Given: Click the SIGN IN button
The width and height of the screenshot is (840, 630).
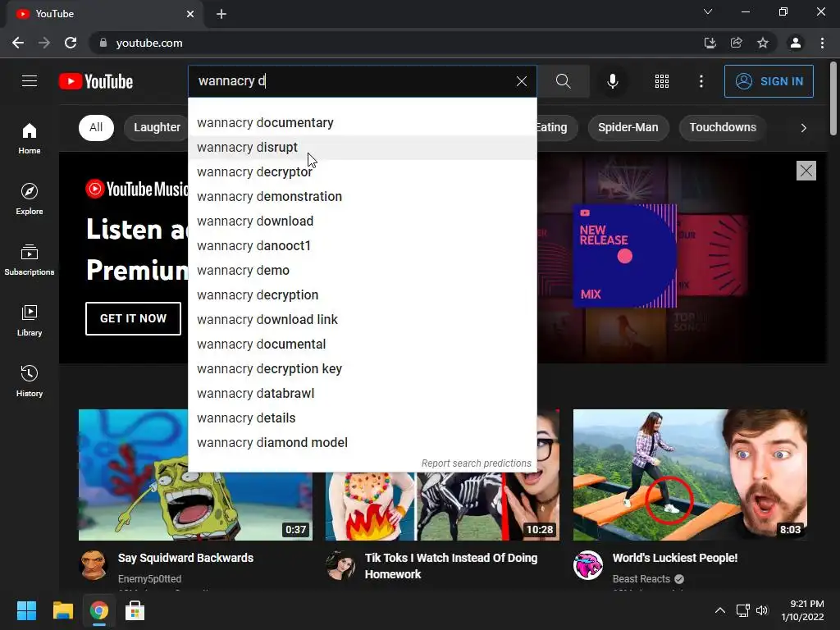Looking at the screenshot, I should pyautogui.click(x=769, y=81).
